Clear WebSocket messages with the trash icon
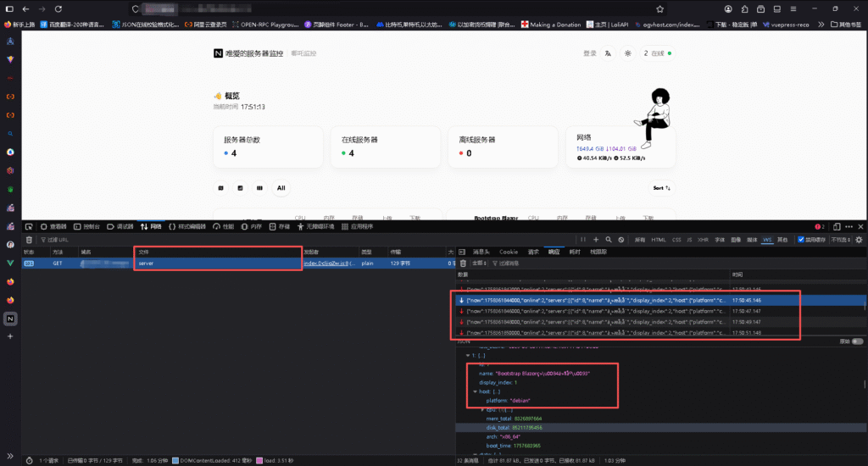Viewport: 868px width, 466px height. [x=462, y=264]
